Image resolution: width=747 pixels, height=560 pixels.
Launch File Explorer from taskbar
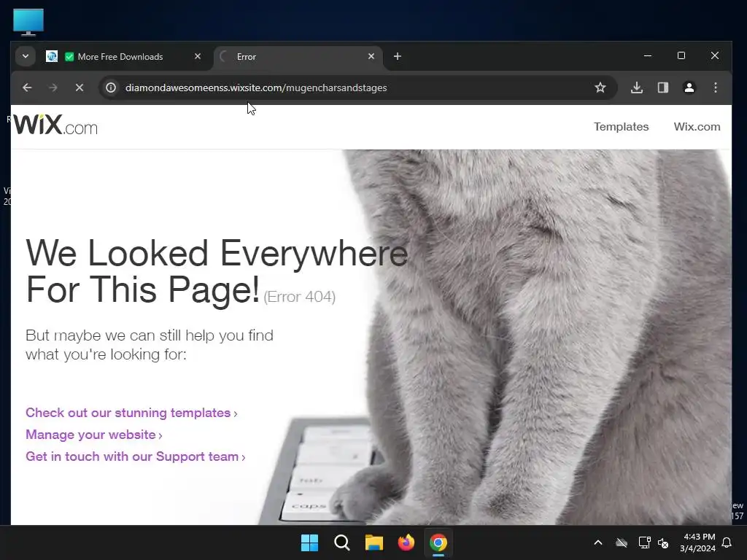tap(374, 542)
